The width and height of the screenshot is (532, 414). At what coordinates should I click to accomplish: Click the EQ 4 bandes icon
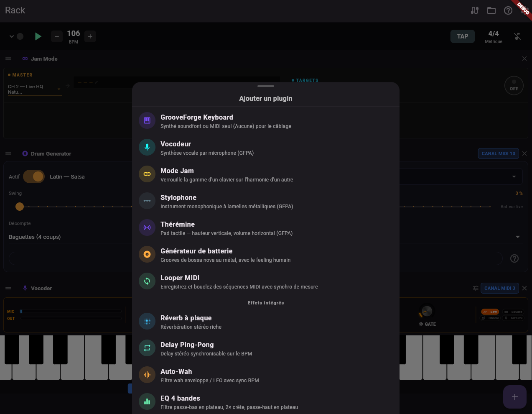pyautogui.click(x=147, y=401)
